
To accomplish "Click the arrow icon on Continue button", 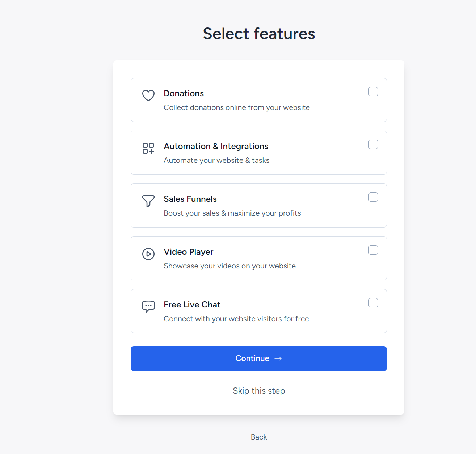I will click(278, 359).
